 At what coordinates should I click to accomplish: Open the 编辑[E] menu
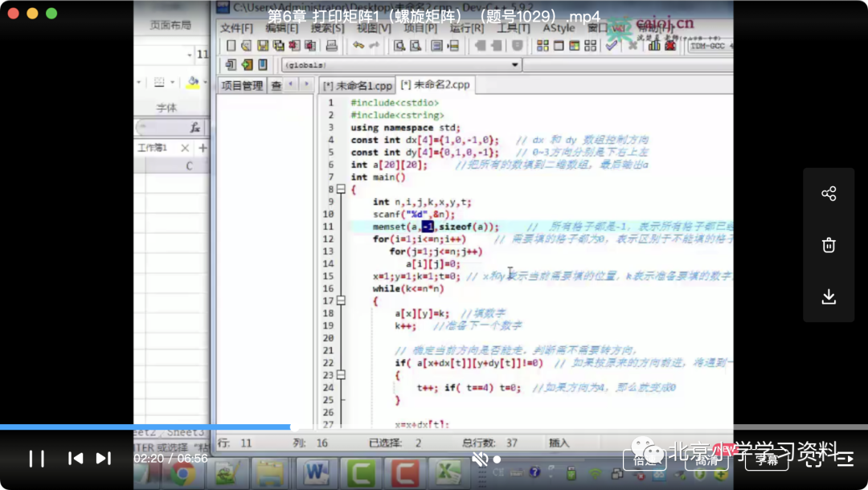click(x=282, y=27)
